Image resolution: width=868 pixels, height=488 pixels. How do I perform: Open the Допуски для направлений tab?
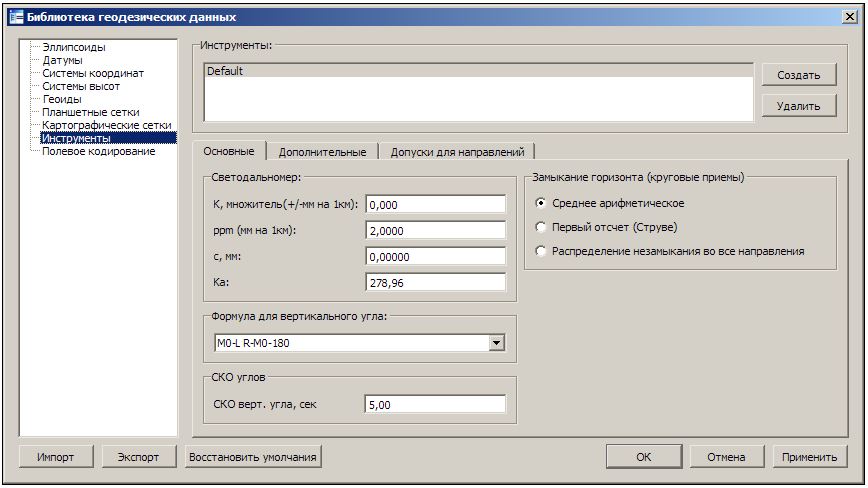coord(457,152)
